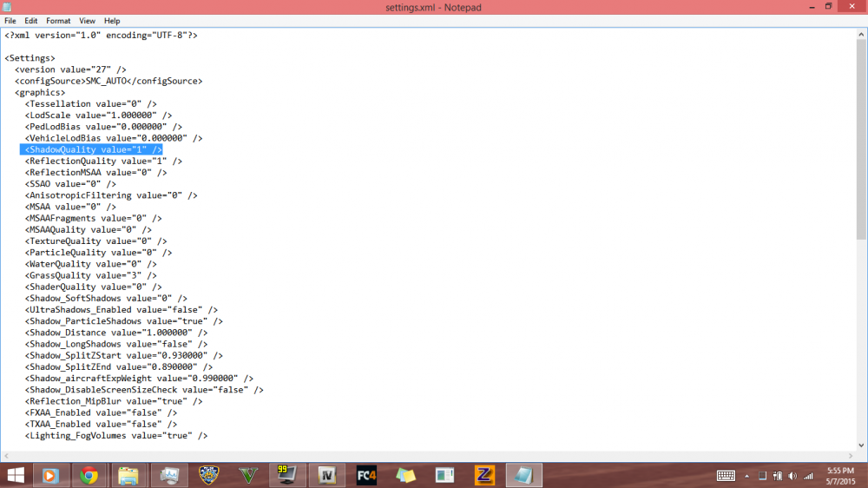Click the Reflection_MipBlur line
Viewport: 868px width, 488px height.
click(114, 401)
